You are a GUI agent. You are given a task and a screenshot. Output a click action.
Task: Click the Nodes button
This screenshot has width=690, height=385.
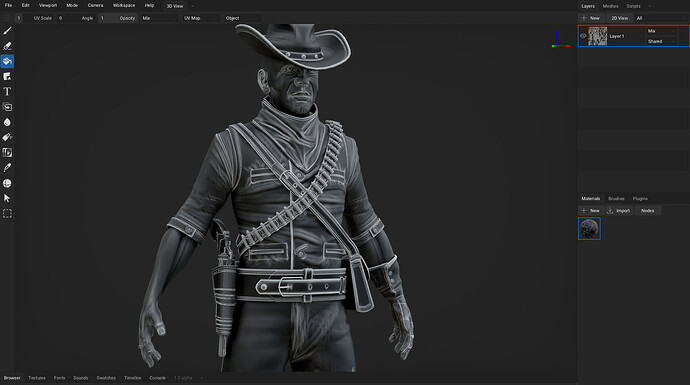tap(647, 211)
